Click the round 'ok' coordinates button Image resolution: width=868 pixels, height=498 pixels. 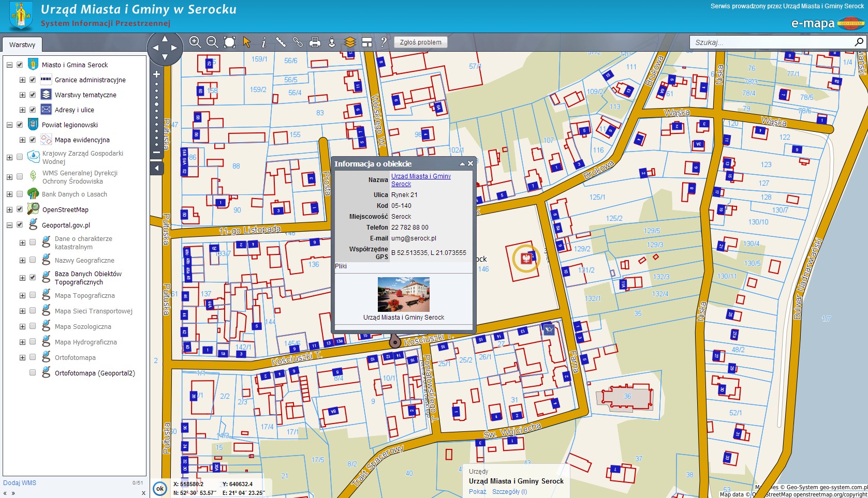point(160,488)
